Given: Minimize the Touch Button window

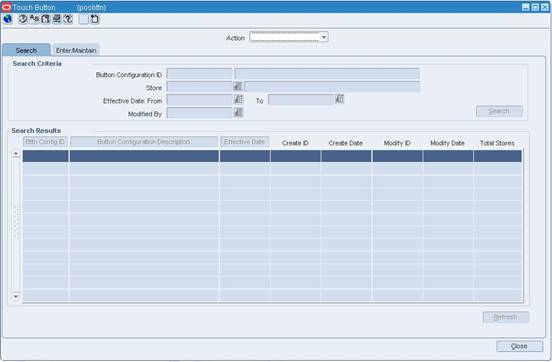Looking at the screenshot, I should point(526,7).
